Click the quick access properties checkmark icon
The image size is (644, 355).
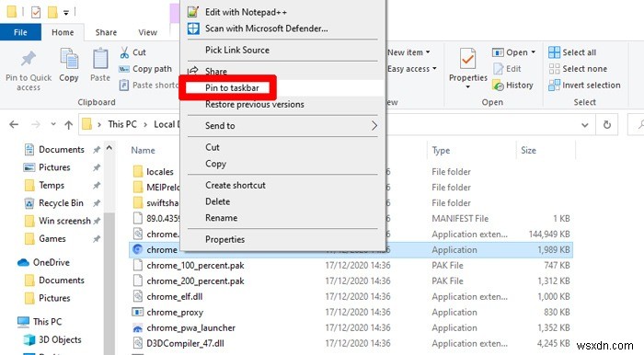36,12
